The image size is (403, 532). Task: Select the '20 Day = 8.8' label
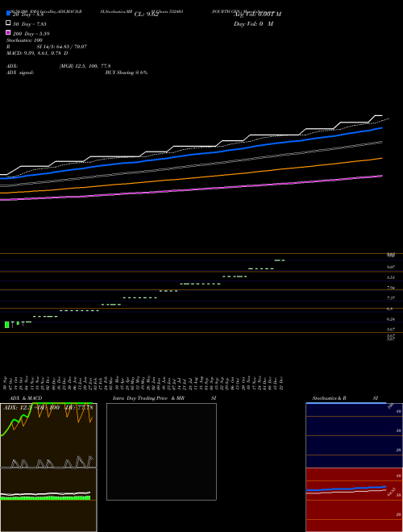click(28, 15)
